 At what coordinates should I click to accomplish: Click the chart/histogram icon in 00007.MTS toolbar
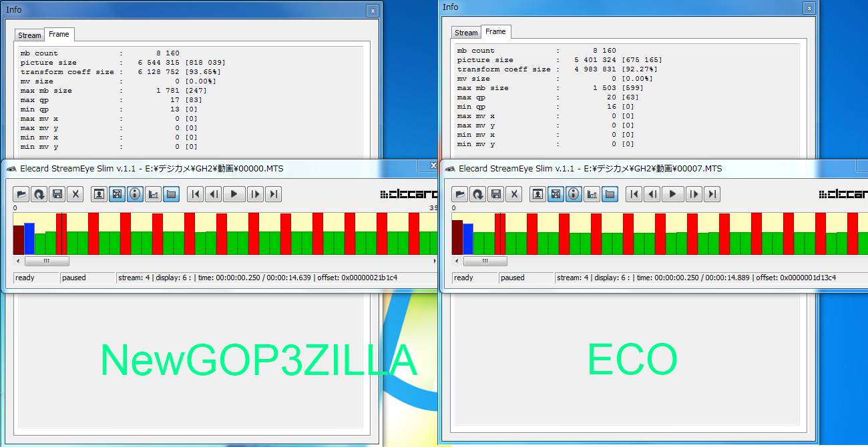[592, 194]
